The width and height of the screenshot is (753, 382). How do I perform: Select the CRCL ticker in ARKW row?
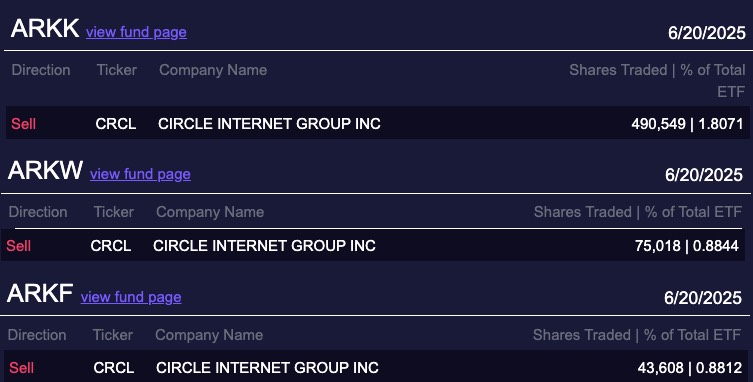(111, 246)
